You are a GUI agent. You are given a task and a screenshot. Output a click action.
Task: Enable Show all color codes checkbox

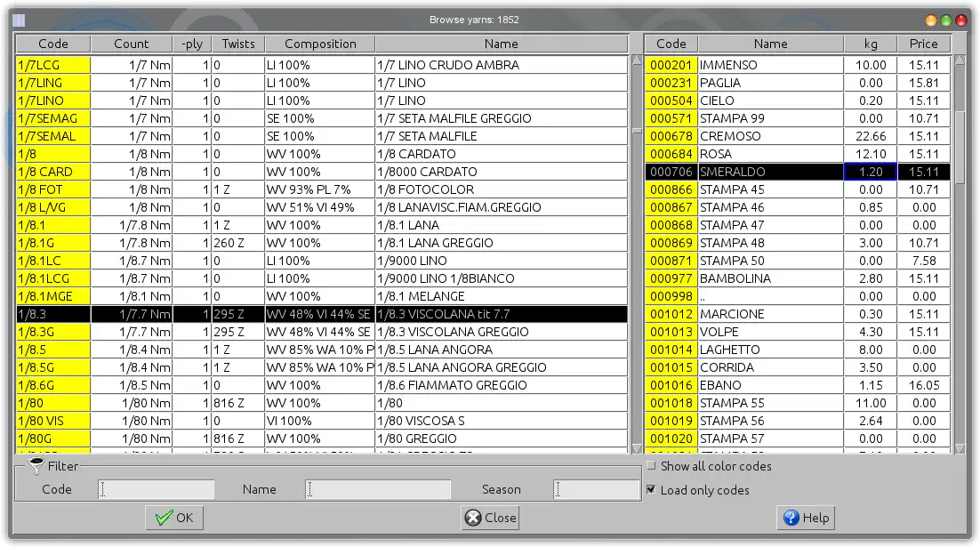click(651, 466)
